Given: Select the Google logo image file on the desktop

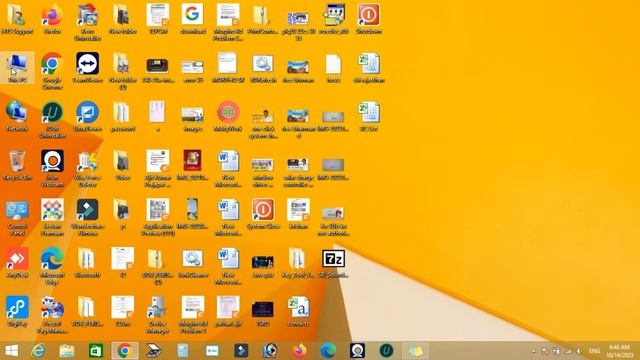Looking at the screenshot, I should click(x=192, y=19).
